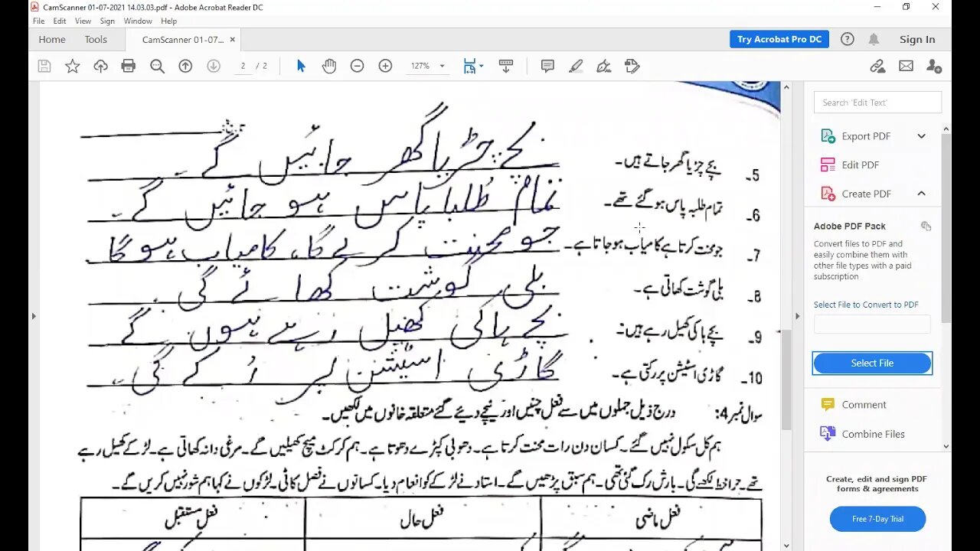980x551 pixels.
Task: Click Select File to Convert to PDF link
Action: point(866,305)
